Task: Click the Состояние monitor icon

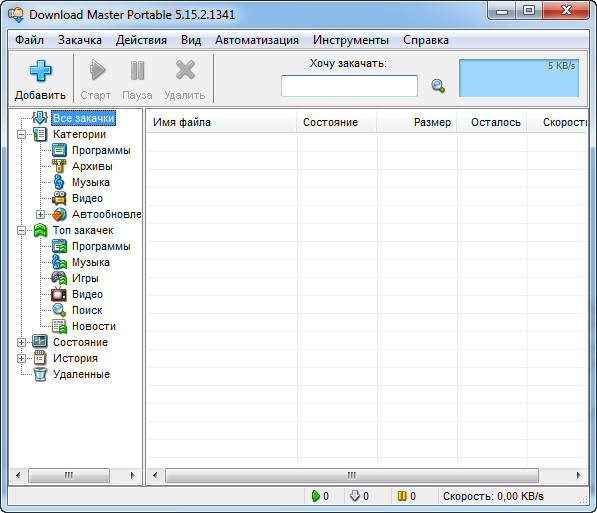Action: (40, 342)
